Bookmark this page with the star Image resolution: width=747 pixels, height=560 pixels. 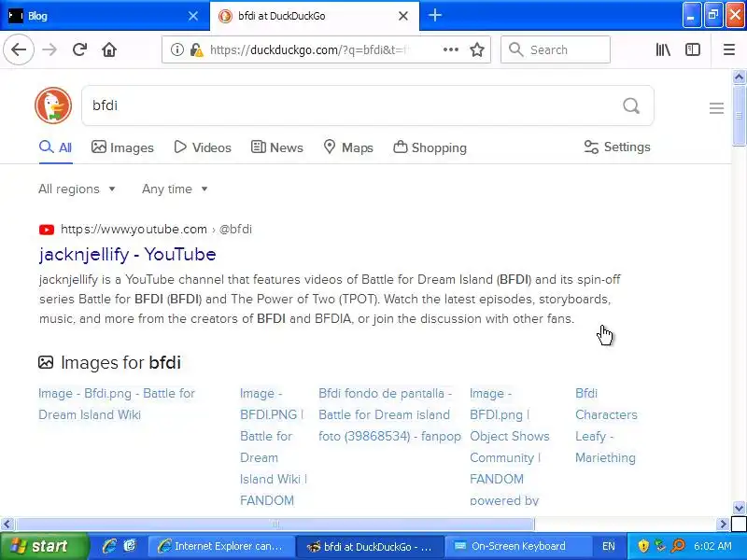pos(477,49)
